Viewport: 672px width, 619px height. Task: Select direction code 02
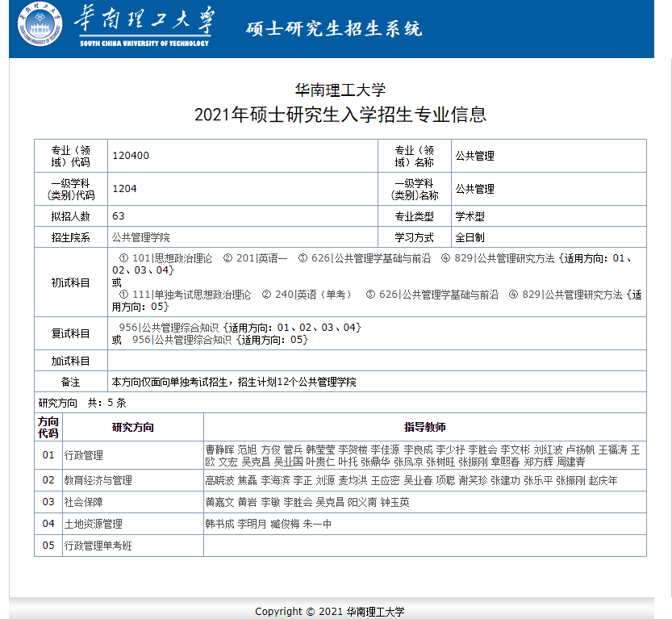48,480
